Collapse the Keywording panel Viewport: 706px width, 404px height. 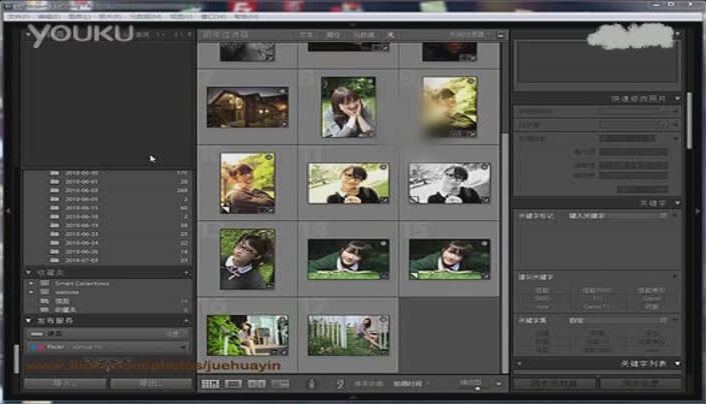tap(677, 203)
